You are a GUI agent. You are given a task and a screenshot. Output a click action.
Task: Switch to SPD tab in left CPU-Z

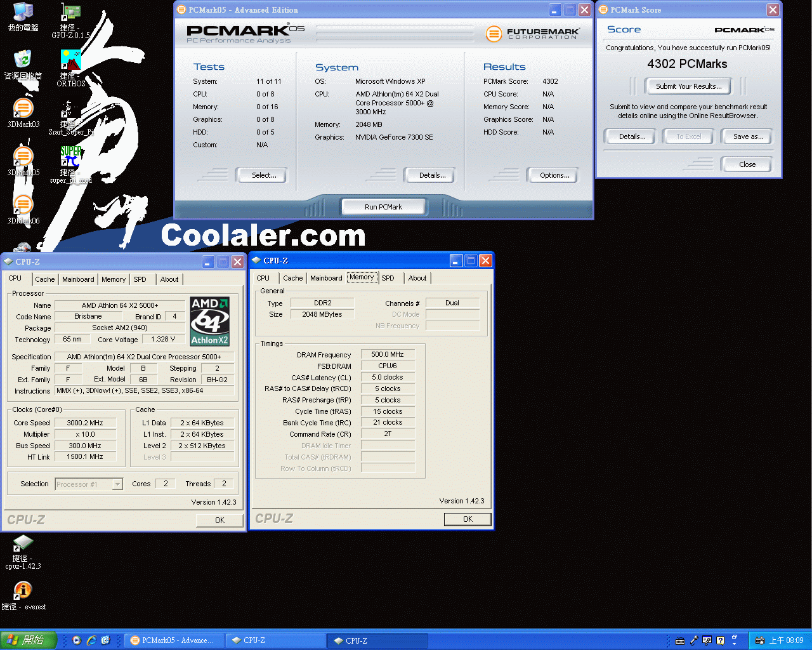click(140, 279)
